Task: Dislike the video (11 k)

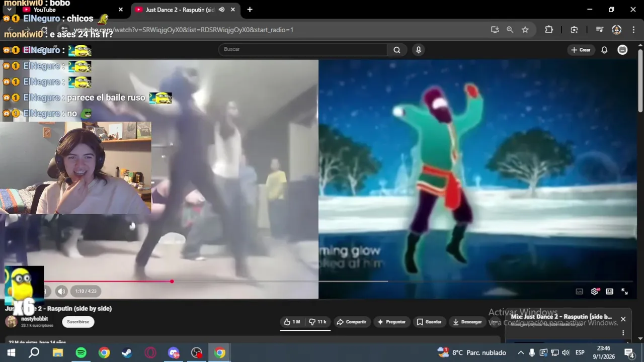Action: pos(317,322)
